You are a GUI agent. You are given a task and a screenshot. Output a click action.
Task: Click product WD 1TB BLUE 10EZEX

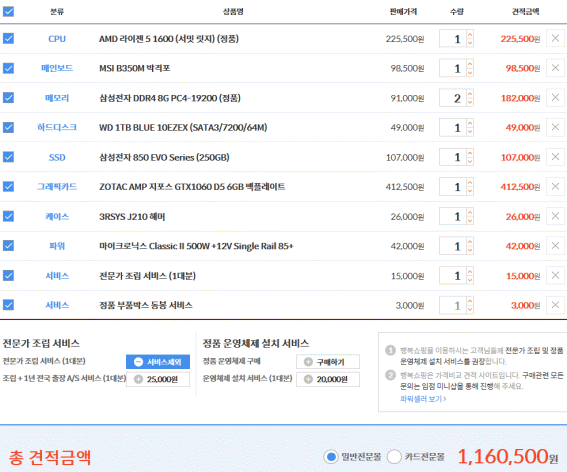point(183,127)
